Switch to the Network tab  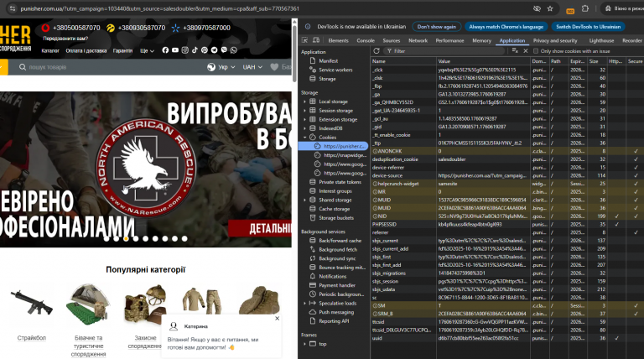point(418,40)
